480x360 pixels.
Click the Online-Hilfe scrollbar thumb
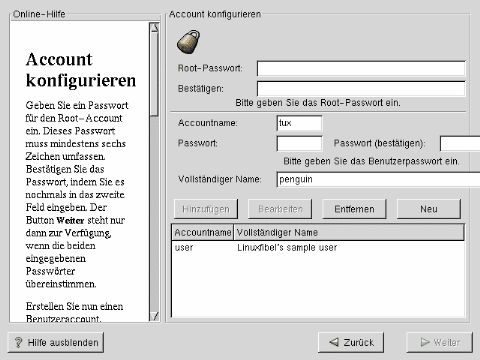point(154,74)
